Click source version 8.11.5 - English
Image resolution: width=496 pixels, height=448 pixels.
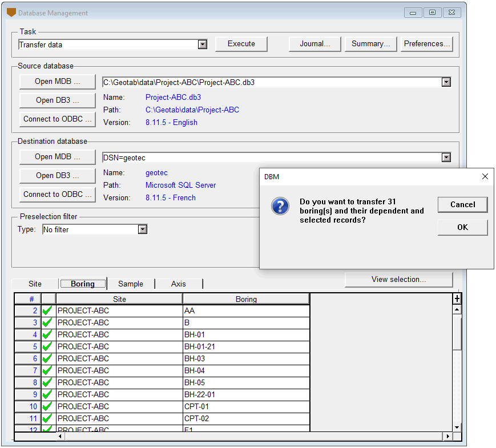(x=171, y=123)
